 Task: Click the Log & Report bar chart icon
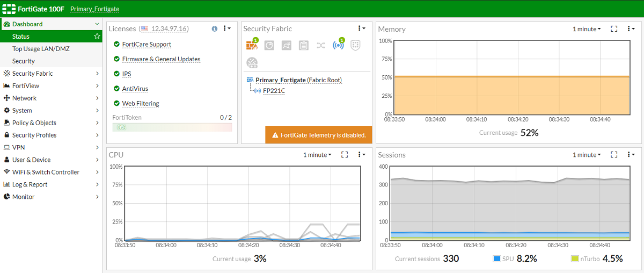[7, 185]
